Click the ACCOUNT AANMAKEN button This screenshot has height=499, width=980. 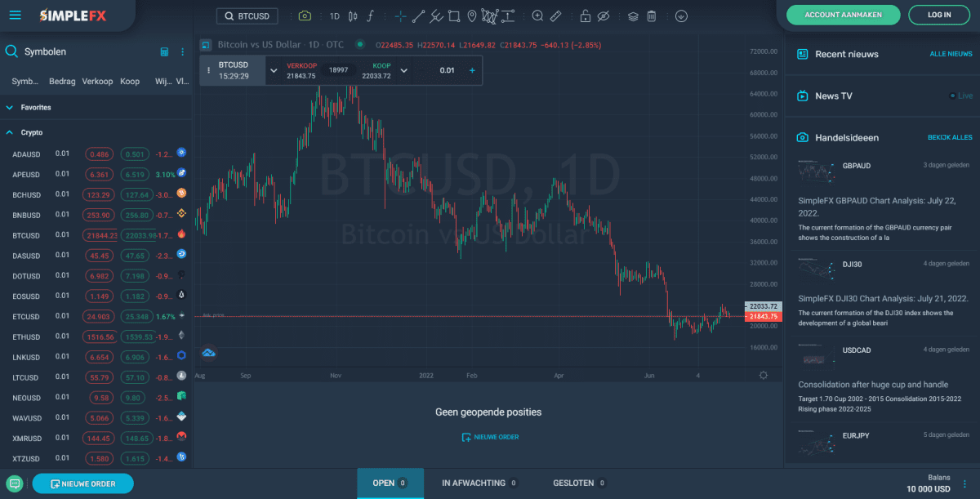[x=844, y=15]
